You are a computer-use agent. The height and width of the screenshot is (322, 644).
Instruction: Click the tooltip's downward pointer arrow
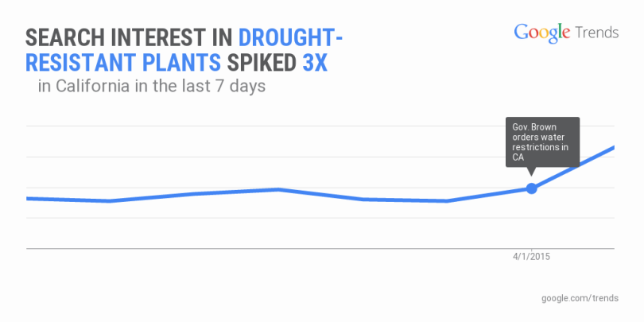coord(531,173)
